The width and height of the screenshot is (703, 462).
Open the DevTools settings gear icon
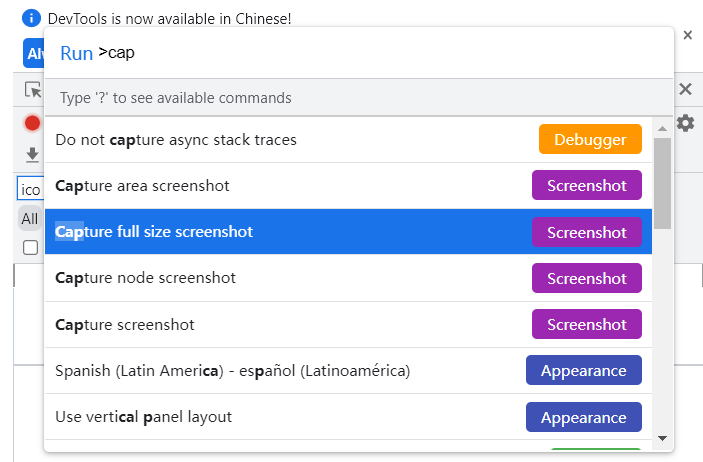pos(686,123)
